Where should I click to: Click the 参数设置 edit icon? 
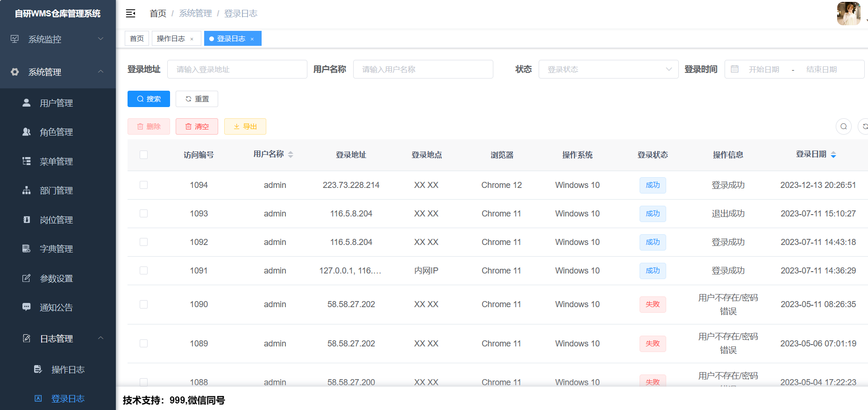click(27, 278)
